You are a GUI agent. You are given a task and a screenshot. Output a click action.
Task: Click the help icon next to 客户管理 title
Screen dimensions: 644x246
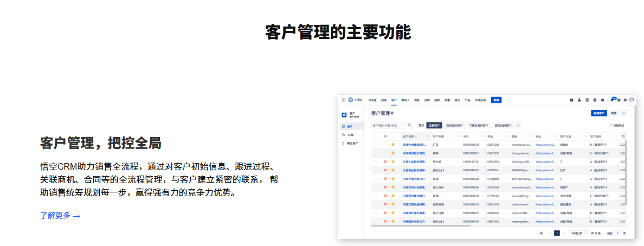[x=392, y=113]
